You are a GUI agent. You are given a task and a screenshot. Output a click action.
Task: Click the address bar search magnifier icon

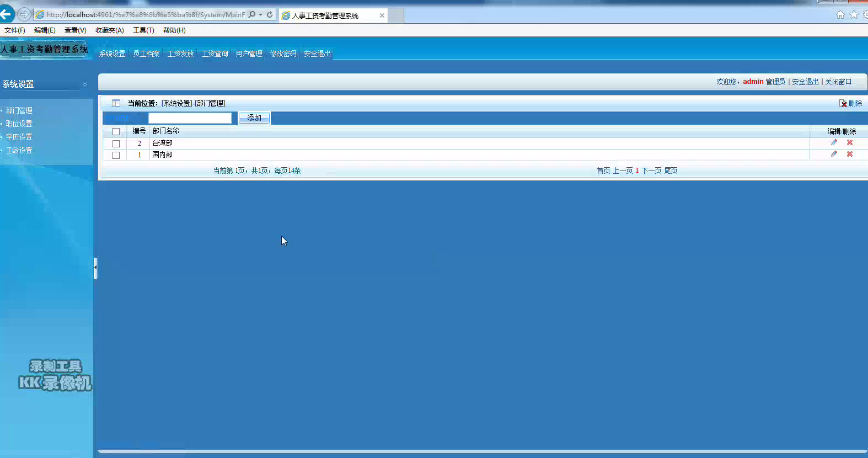[x=252, y=14]
